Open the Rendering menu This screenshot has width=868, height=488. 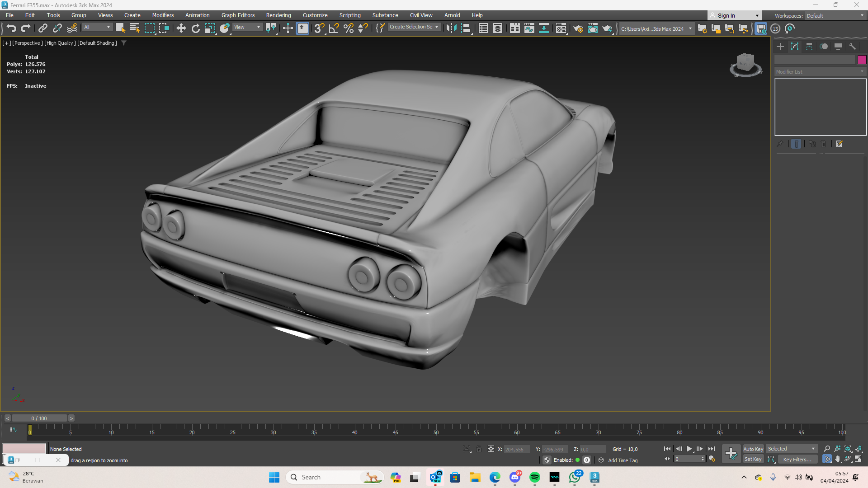[278, 15]
